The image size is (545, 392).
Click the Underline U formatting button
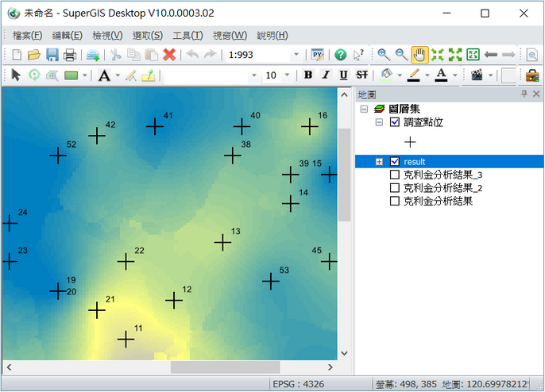click(343, 75)
